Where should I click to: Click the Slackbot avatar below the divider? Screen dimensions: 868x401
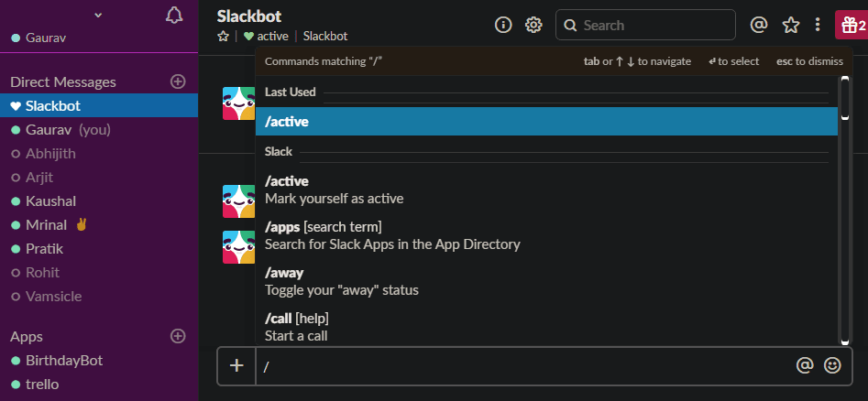(238, 201)
